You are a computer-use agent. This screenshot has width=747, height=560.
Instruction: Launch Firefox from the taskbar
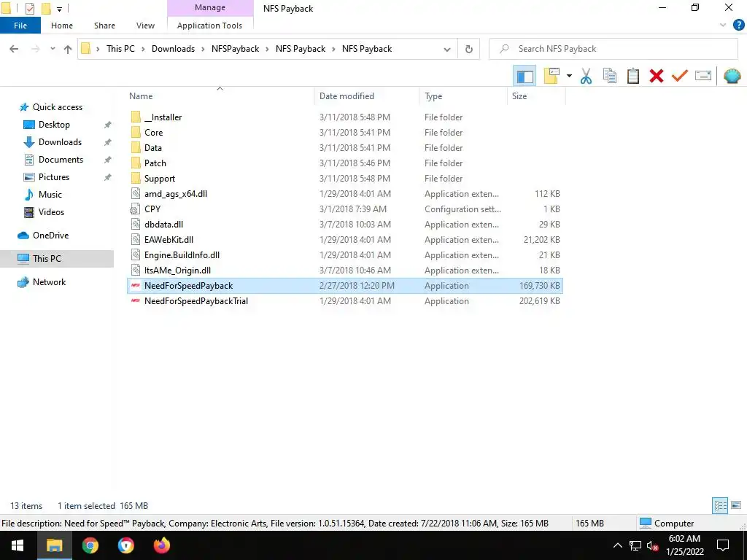161,545
